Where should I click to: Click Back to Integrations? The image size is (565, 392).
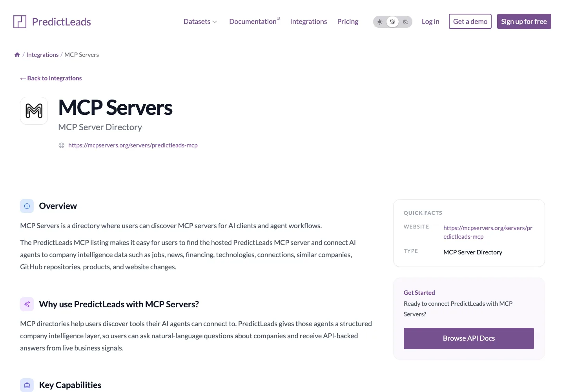[51, 78]
